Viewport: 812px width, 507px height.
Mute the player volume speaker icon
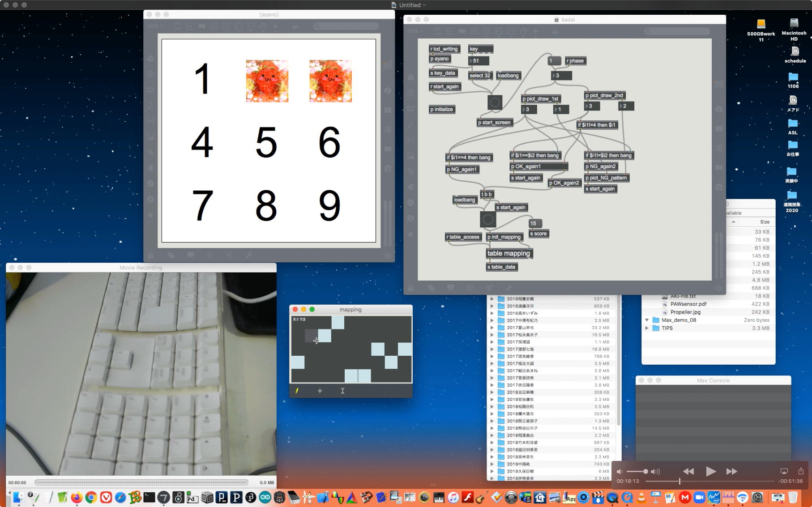pos(620,471)
